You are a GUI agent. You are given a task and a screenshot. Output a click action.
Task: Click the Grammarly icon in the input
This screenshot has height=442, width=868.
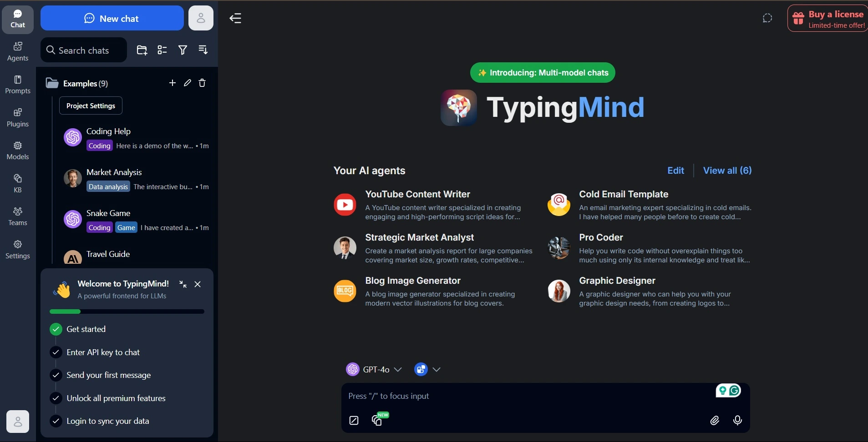coord(735,391)
